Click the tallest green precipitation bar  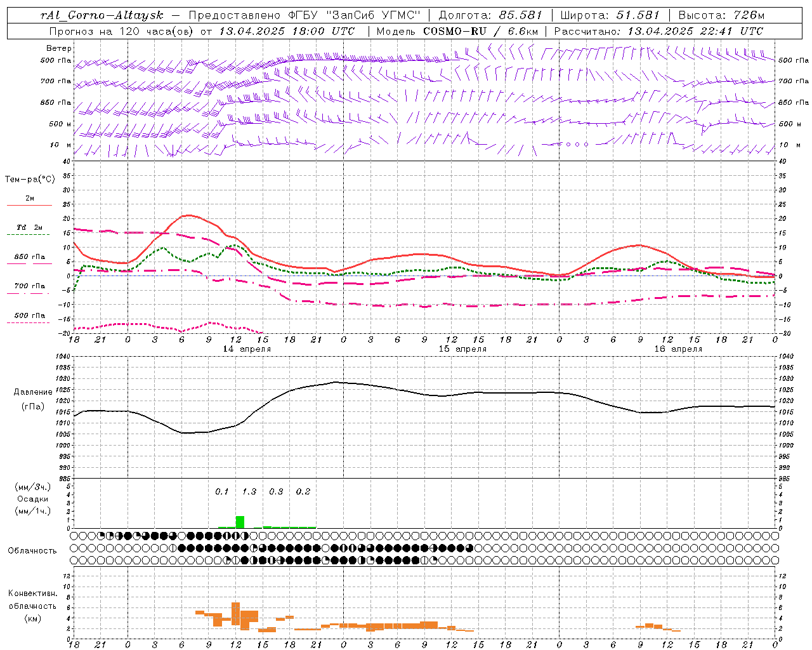240,522
